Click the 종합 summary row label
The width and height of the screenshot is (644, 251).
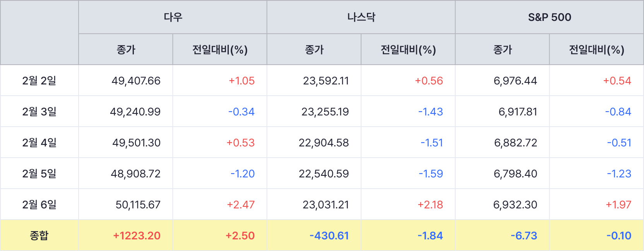coord(39,236)
